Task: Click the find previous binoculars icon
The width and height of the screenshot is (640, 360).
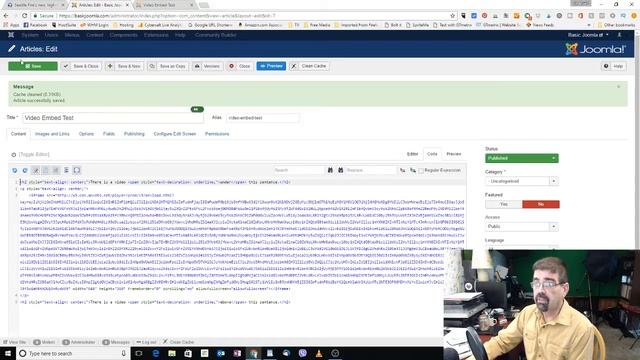Action: (330, 170)
